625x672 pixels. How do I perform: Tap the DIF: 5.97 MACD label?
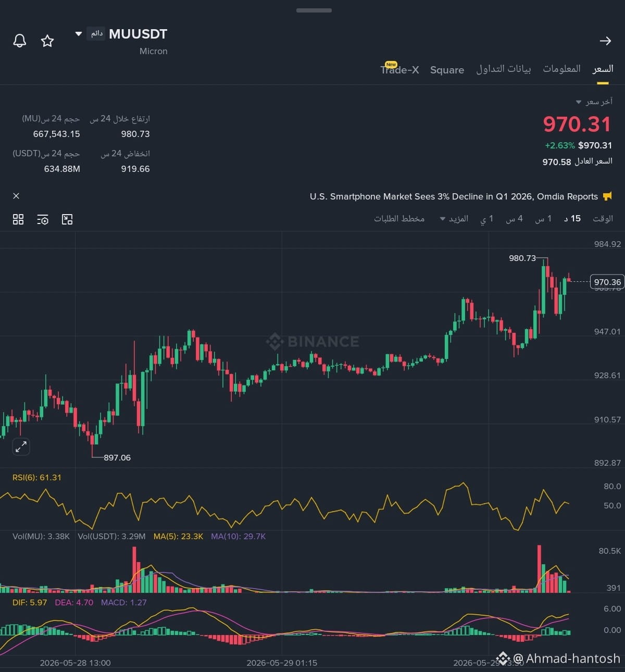(x=30, y=602)
